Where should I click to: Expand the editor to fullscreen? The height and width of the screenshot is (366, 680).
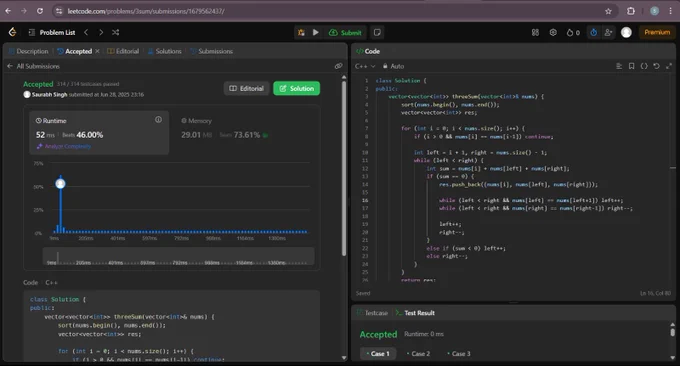(x=669, y=66)
